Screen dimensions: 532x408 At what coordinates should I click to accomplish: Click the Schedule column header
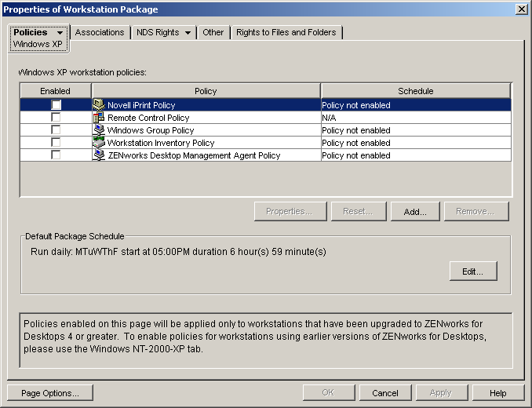pos(416,91)
